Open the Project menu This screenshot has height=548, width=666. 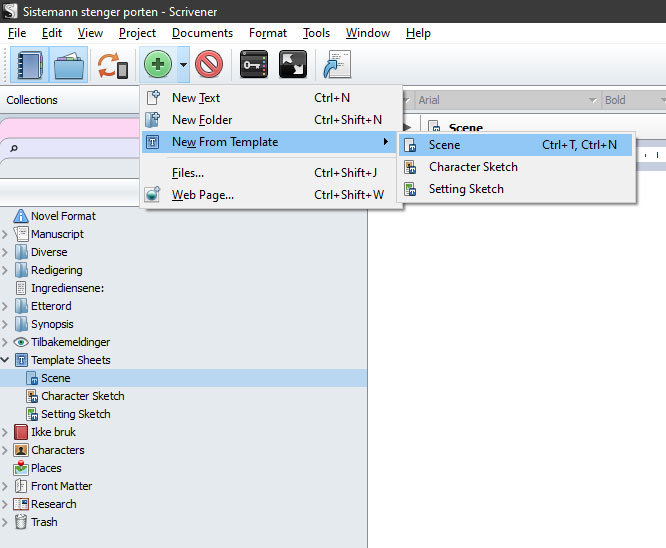tap(137, 33)
